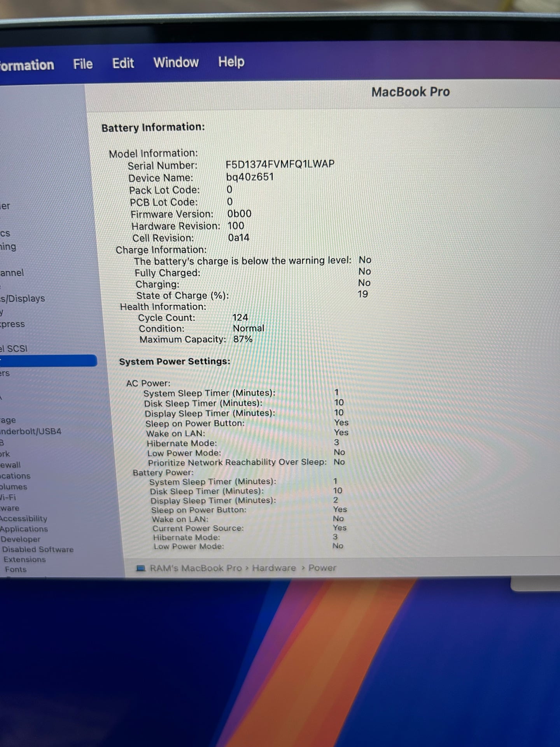Select Accessibility in the sidebar

click(24, 519)
